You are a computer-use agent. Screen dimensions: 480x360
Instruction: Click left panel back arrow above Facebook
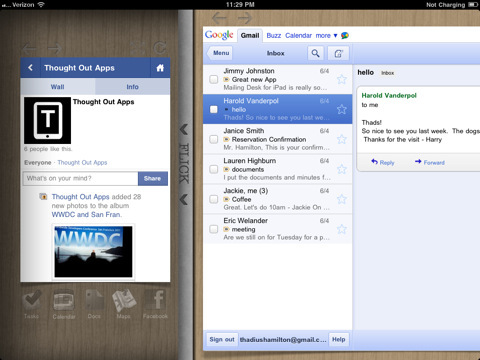[29, 49]
